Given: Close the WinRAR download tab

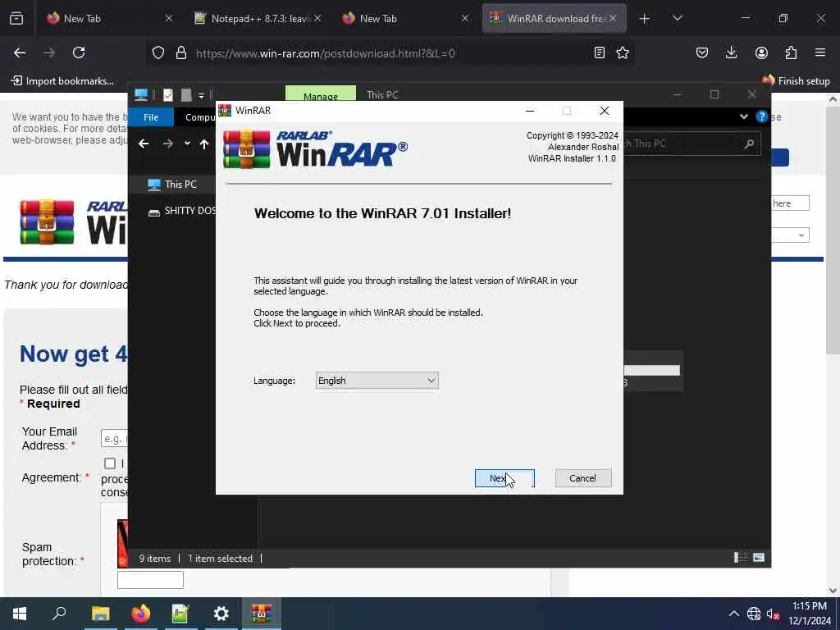Looking at the screenshot, I should 613,18.
